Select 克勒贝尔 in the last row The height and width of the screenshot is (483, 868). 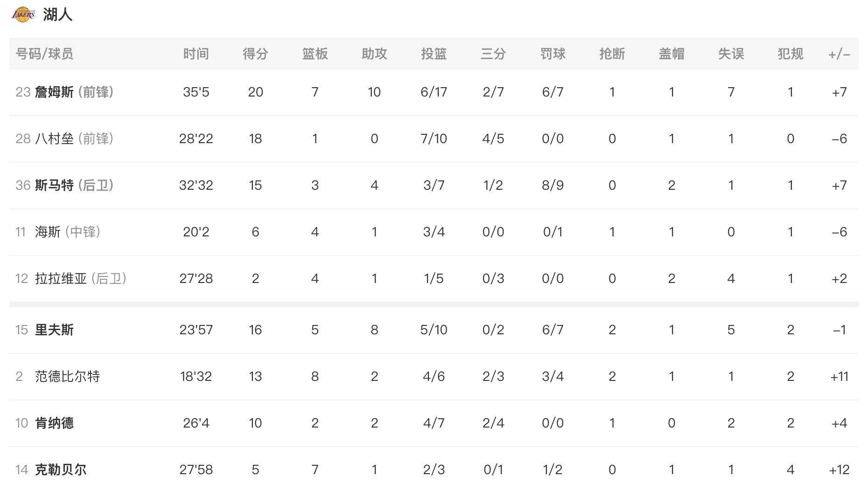tap(61, 469)
